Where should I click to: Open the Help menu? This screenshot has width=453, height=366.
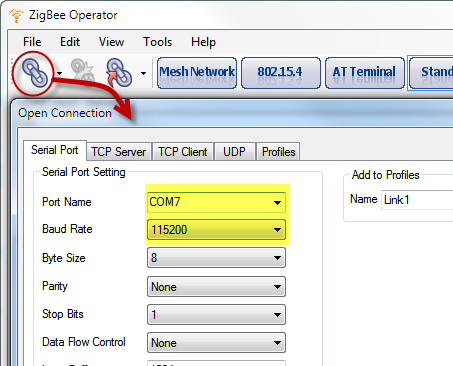203,42
